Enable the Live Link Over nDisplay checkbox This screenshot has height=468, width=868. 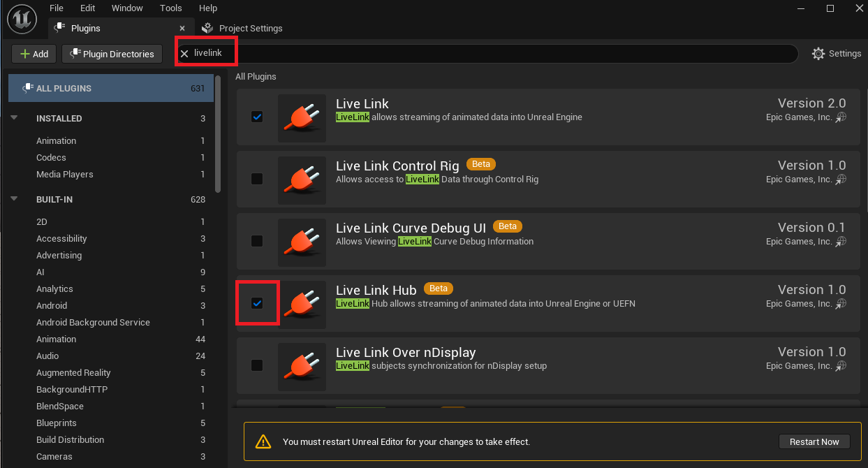point(257,365)
